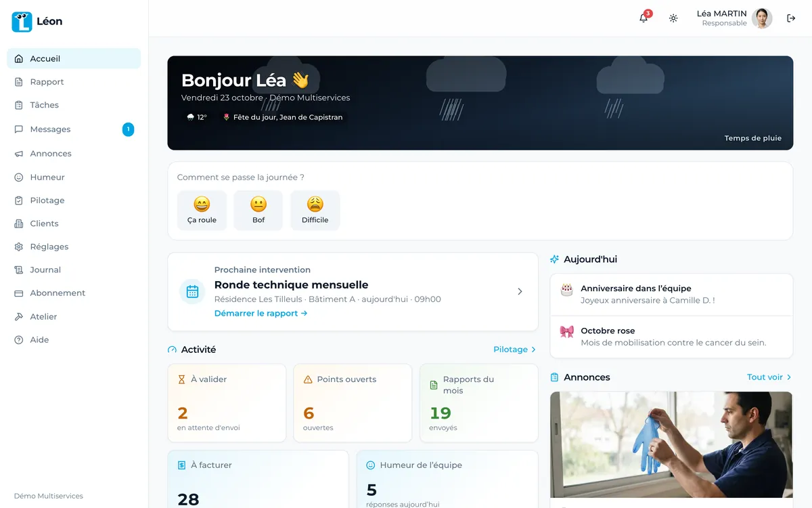
Task: Open the 'Rapports du mois' card
Action: (479, 403)
